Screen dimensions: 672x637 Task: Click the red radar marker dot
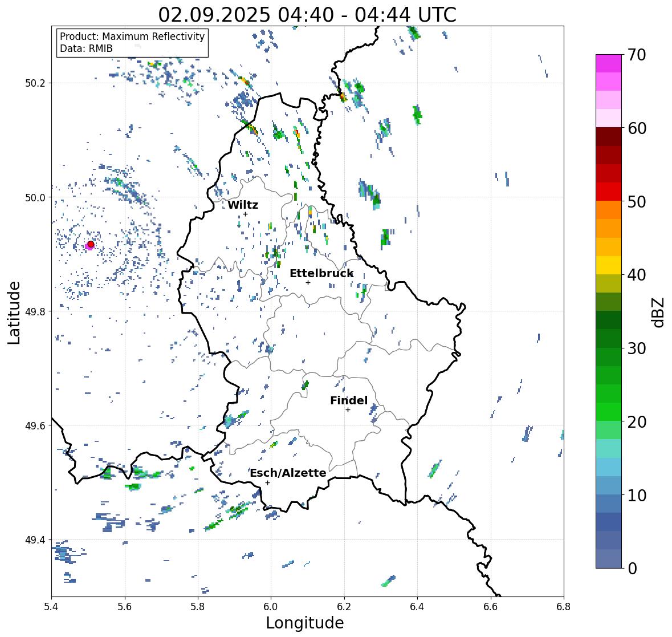tap(91, 244)
